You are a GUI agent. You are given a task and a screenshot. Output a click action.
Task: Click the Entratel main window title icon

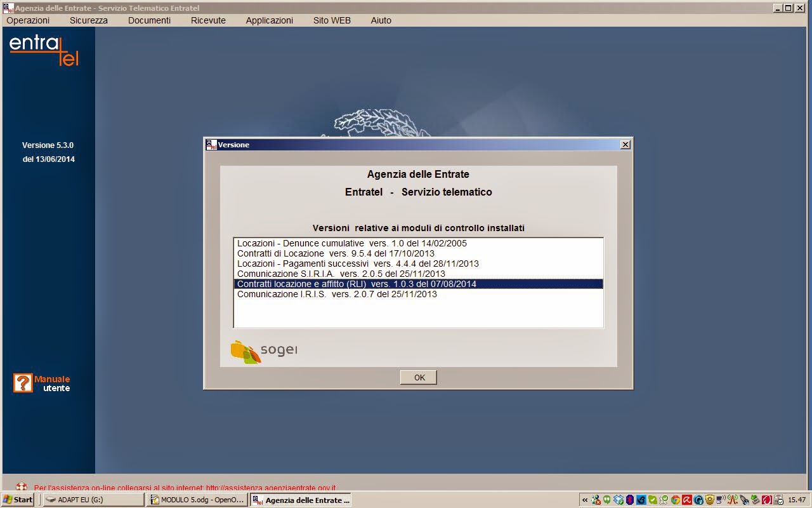[x=8, y=8]
